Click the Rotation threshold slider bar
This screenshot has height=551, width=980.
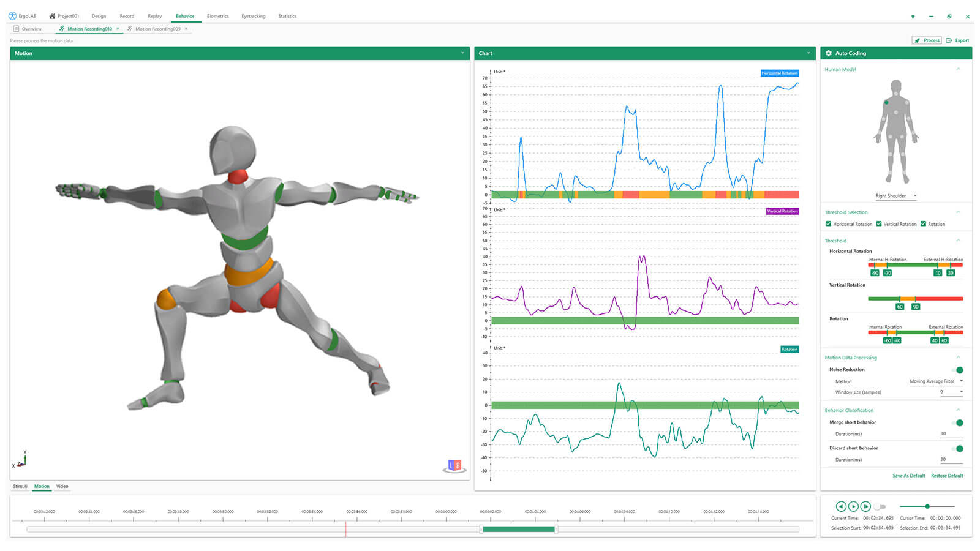coord(915,332)
